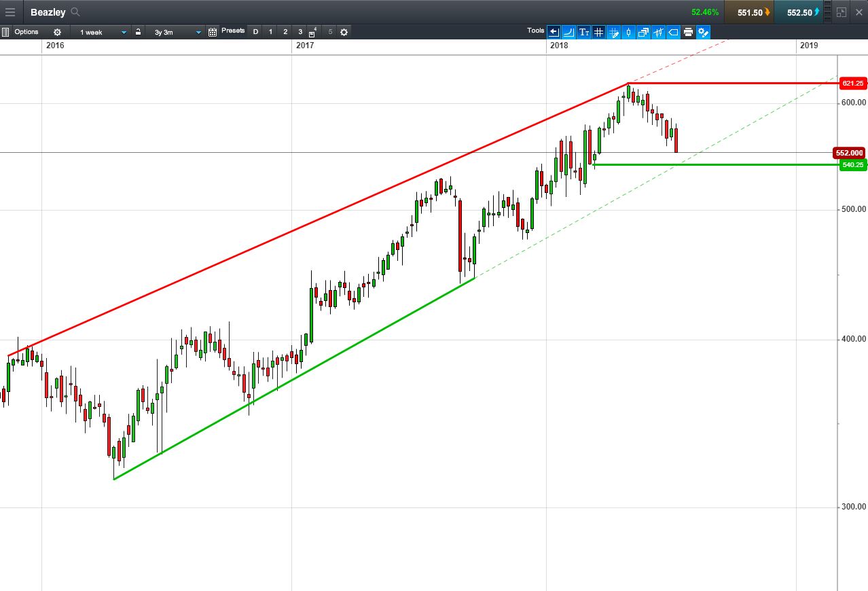868x591 pixels.
Task: Click the 552.000 current price label
Action: [x=850, y=153]
